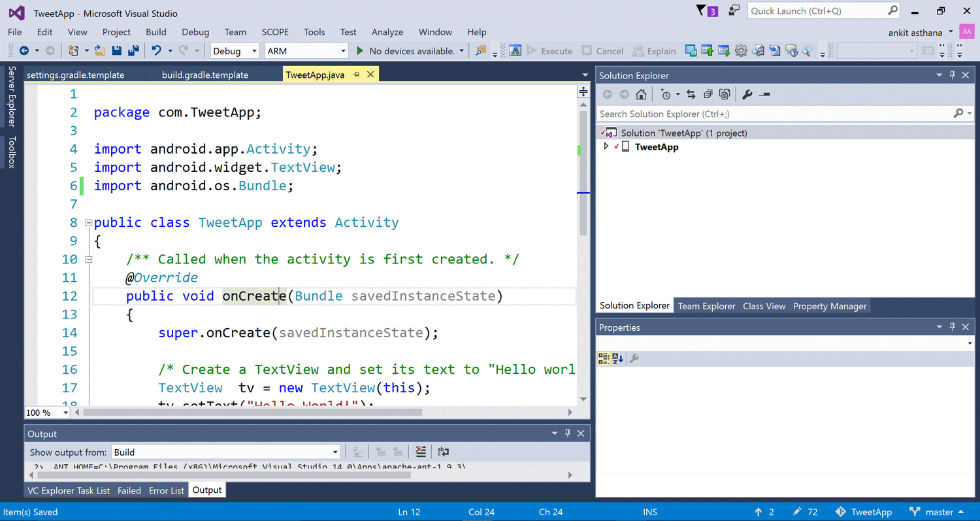Toggle auto-hide pin on Solution Explorer
The width and height of the screenshot is (980, 521).
953,75
